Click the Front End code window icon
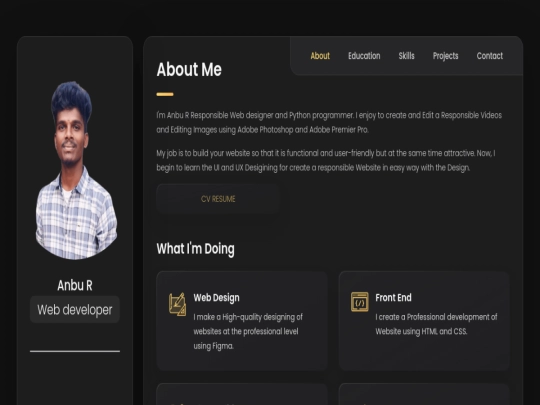The width and height of the screenshot is (540, 405). point(360,302)
